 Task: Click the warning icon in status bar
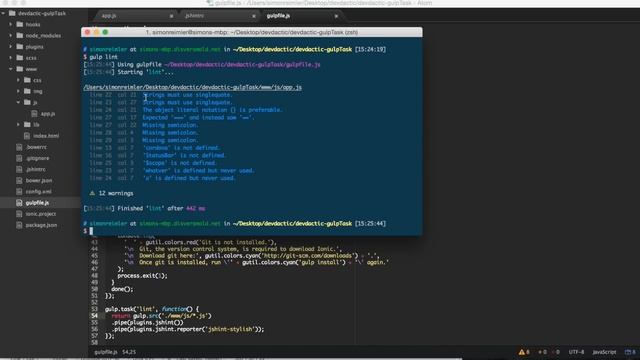pos(522,352)
